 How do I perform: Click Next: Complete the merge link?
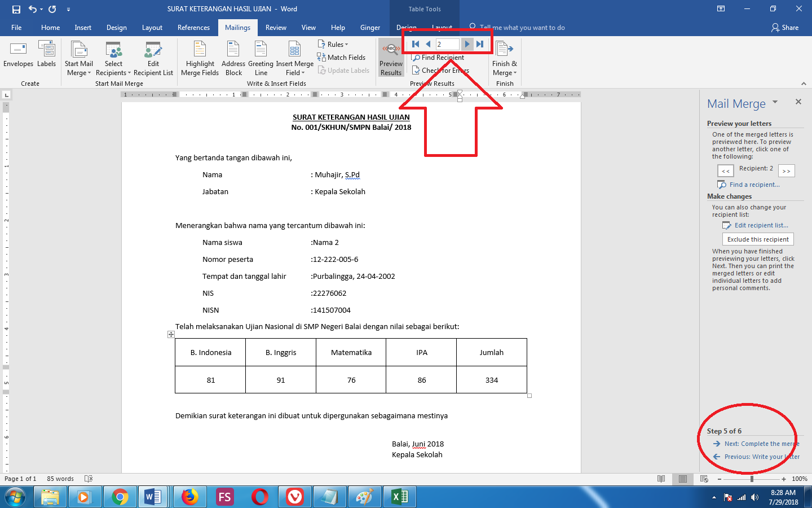click(x=762, y=444)
